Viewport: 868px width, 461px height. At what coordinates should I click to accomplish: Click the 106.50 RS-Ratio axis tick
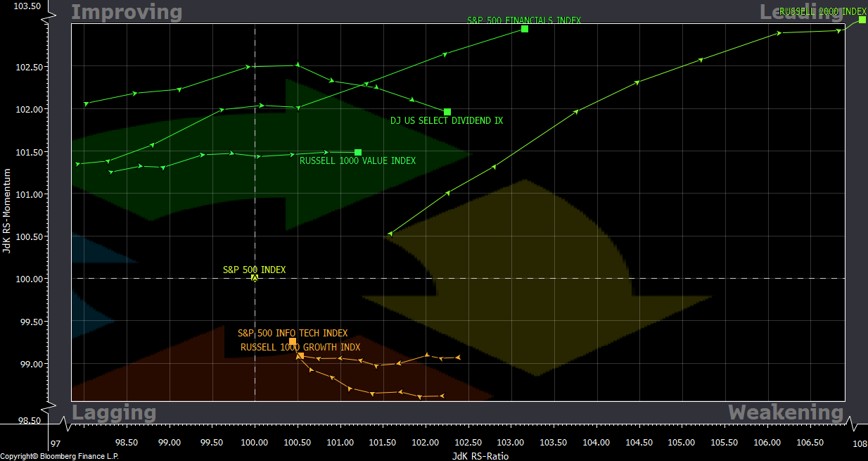(810, 443)
